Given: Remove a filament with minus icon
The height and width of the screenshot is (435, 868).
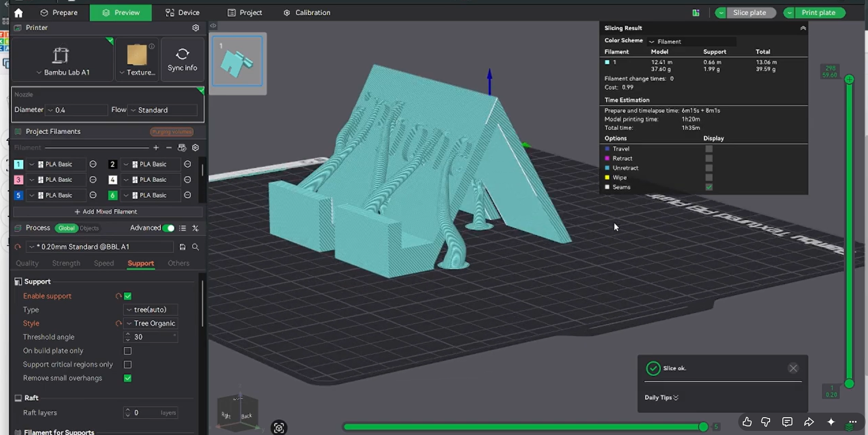Looking at the screenshot, I should click(x=169, y=148).
